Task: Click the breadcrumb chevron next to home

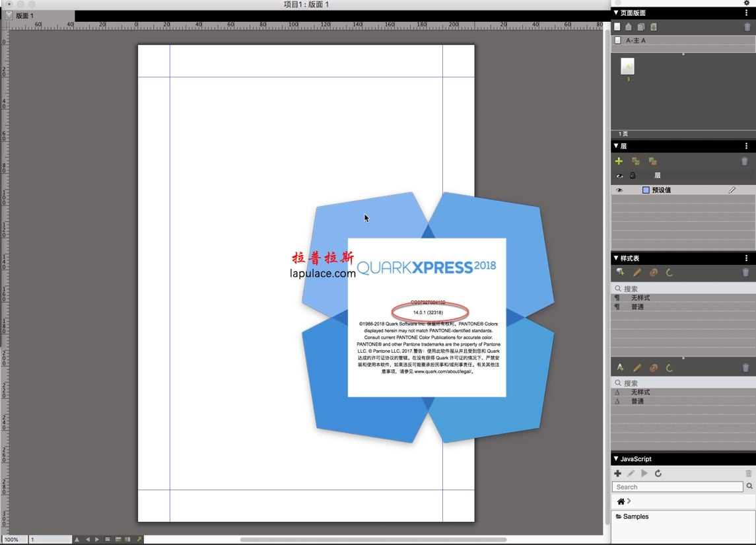Action: pyautogui.click(x=629, y=501)
